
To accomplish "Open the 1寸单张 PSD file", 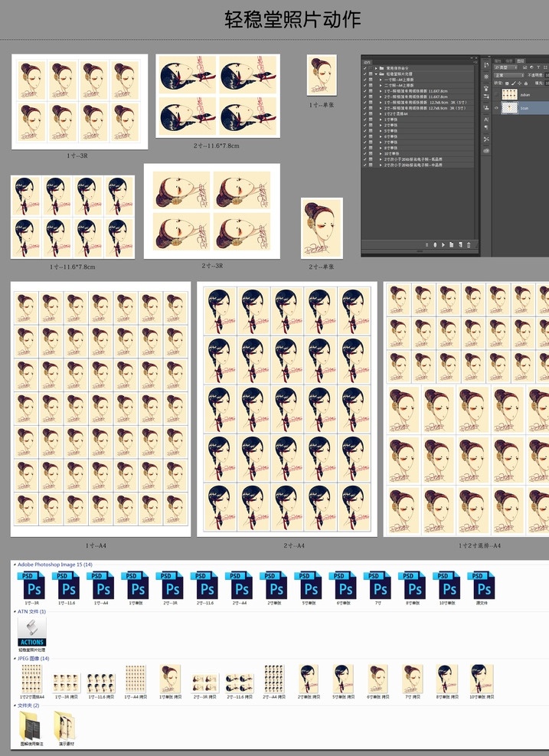I will point(136,585).
